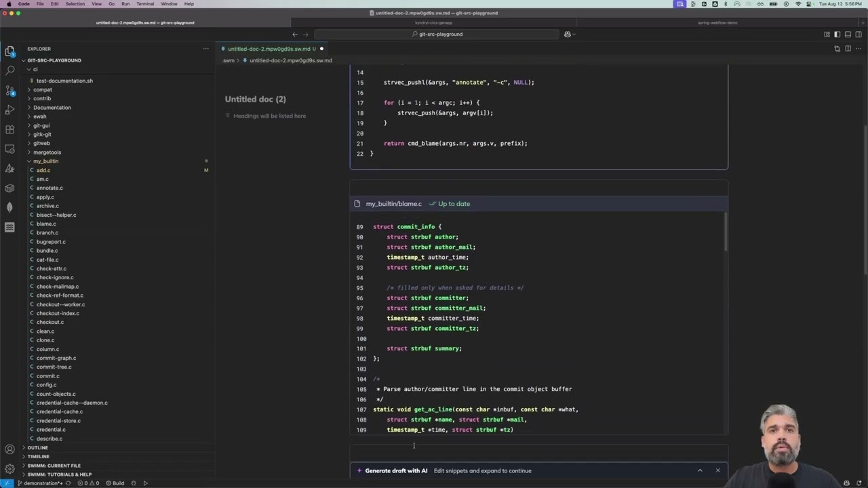Image resolution: width=868 pixels, height=488 pixels.
Task: Open Source Control view in activity bar
Action: tap(9, 90)
